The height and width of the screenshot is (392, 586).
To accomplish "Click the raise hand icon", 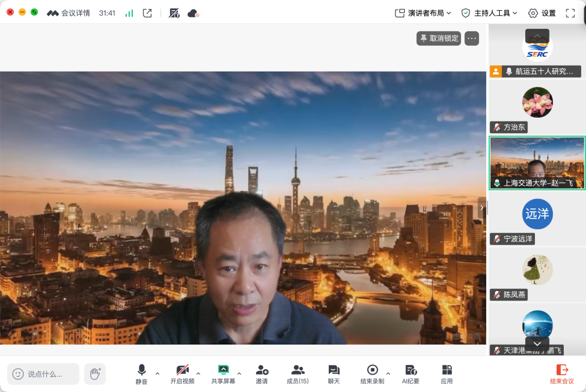I will [95, 374].
